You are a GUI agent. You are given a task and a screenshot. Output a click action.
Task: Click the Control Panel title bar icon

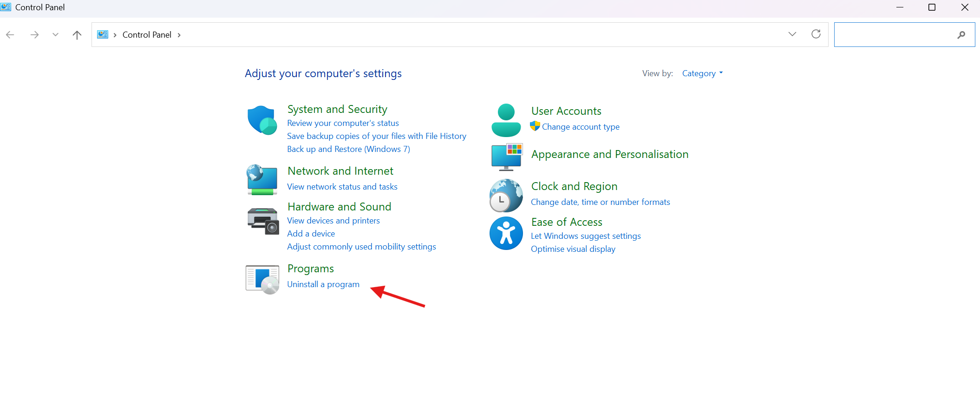6,7
